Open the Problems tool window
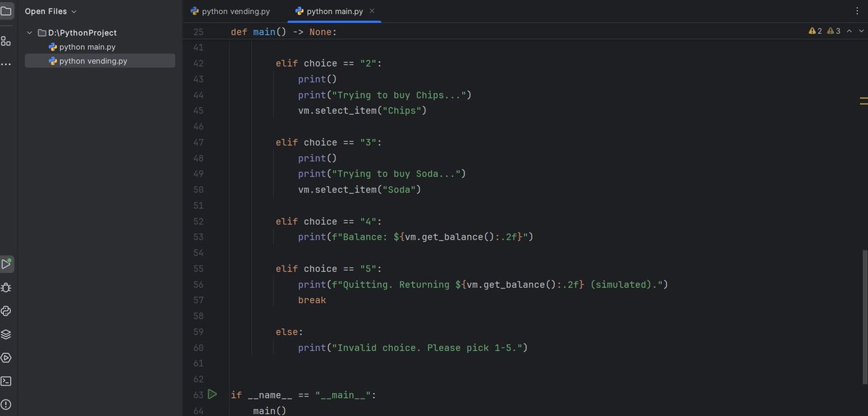The width and height of the screenshot is (868, 416). tap(6, 404)
